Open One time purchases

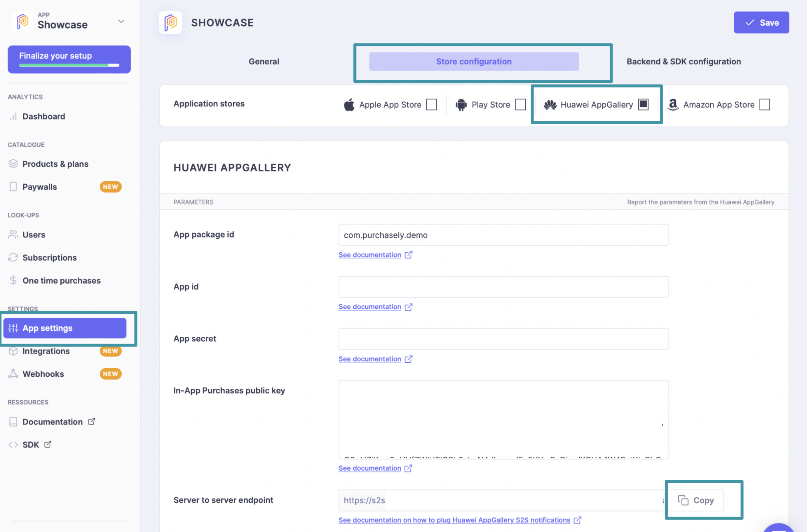62,281
